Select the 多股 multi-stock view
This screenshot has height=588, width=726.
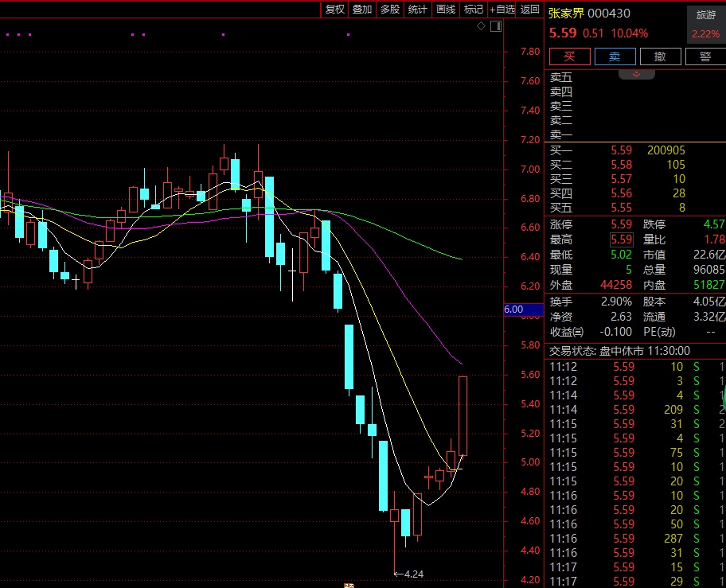click(389, 10)
